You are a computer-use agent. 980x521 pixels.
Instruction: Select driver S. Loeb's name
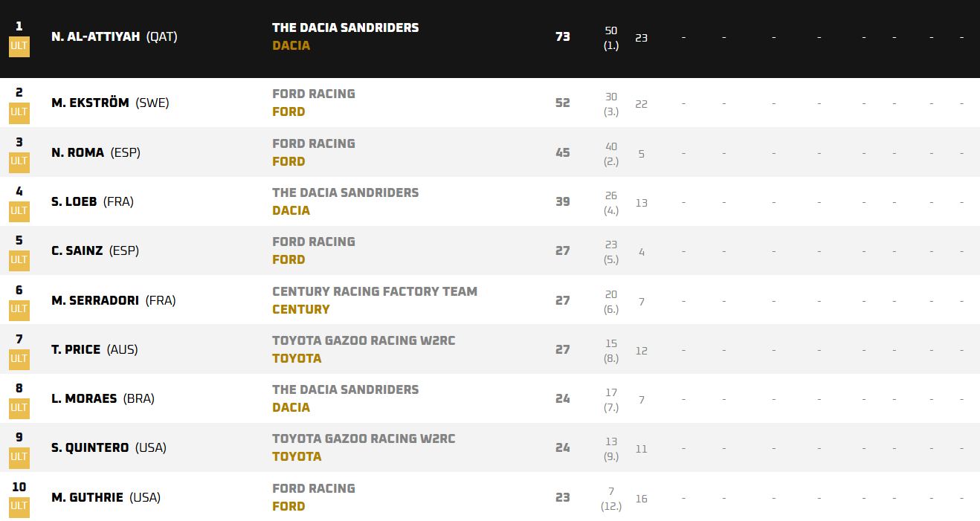pyautogui.click(x=74, y=201)
